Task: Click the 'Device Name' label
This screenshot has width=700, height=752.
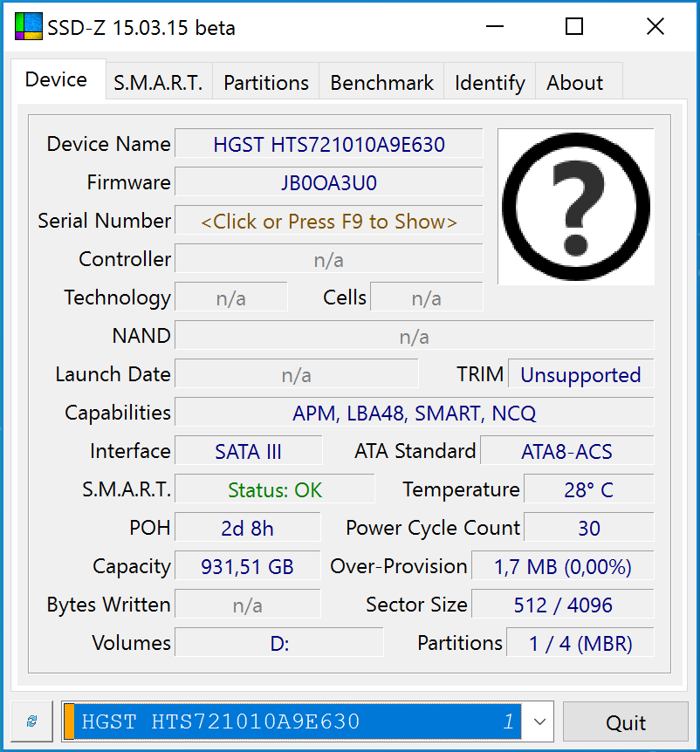Action: click(x=108, y=144)
